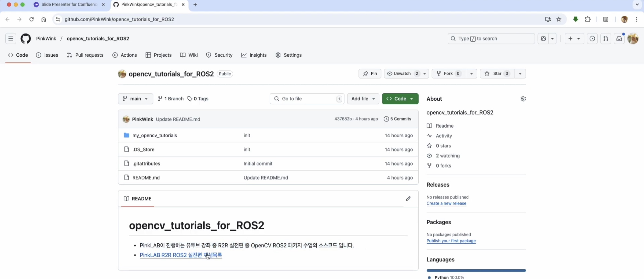Open the main branch selector
Viewport: 644px width, 279px height.
coord(135,99)
